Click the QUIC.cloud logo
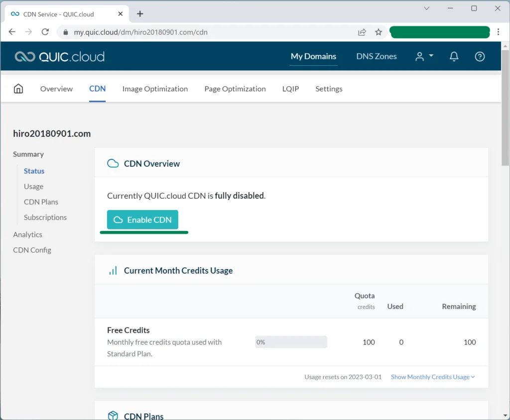Viewport: 510px width, 420px height. [60, 57]
